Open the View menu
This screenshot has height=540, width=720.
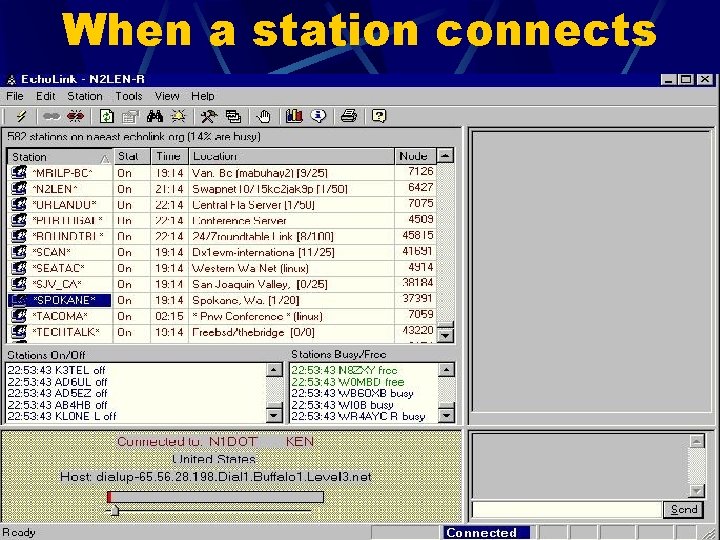point(167,96)
